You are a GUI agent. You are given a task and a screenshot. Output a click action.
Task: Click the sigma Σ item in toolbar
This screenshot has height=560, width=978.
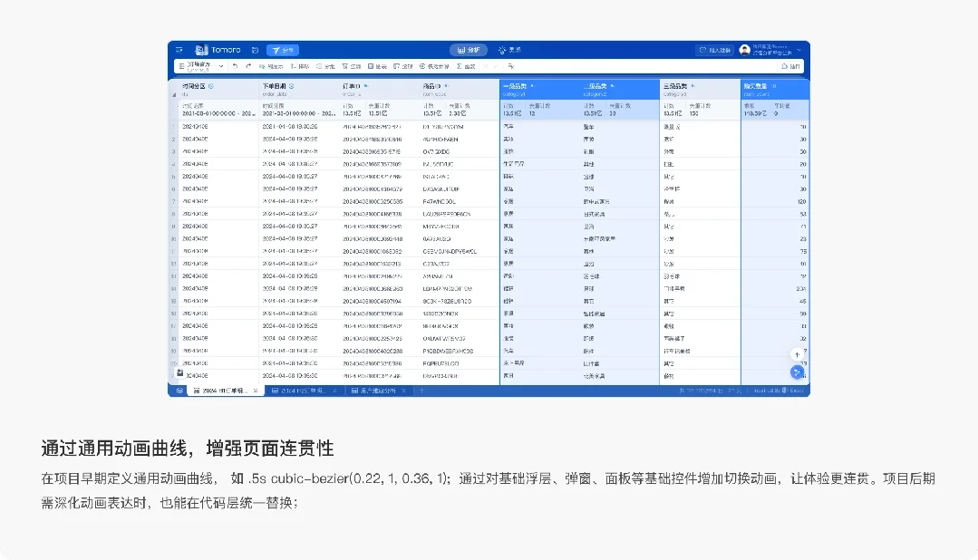[x=466, y=66]
